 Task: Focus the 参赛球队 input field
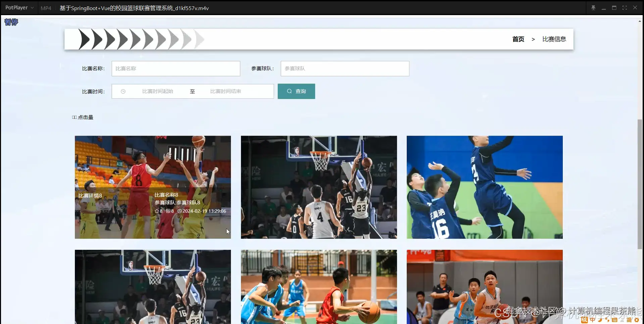[x=345, y=68]
